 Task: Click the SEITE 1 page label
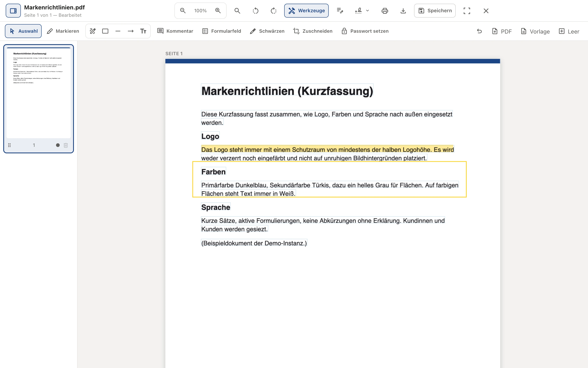click(x=174, y=54)
